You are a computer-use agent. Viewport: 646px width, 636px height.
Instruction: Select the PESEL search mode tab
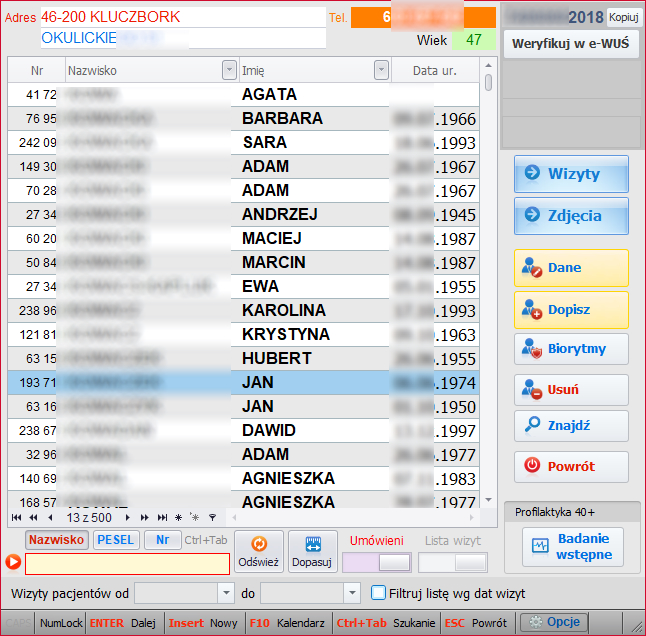(116, 540)
